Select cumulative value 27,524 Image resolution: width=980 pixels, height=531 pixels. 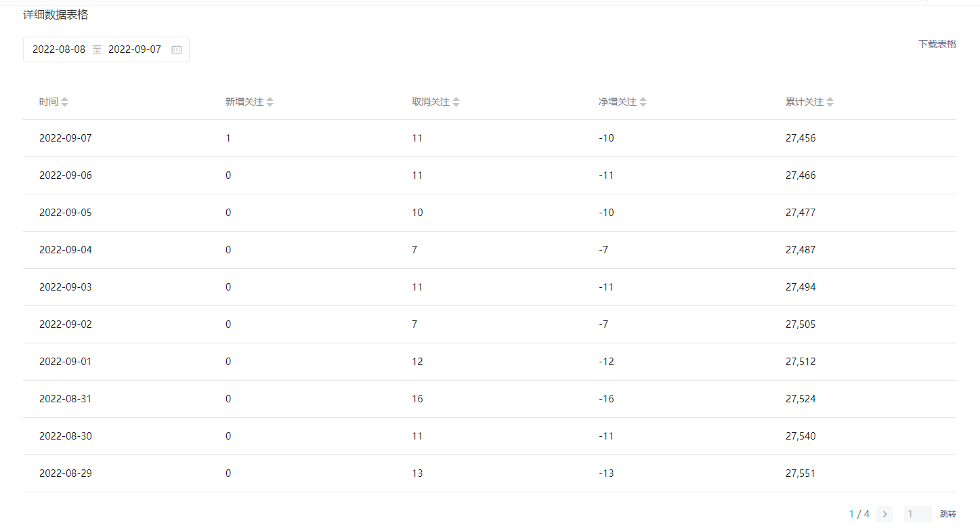(x=801, y=399)
